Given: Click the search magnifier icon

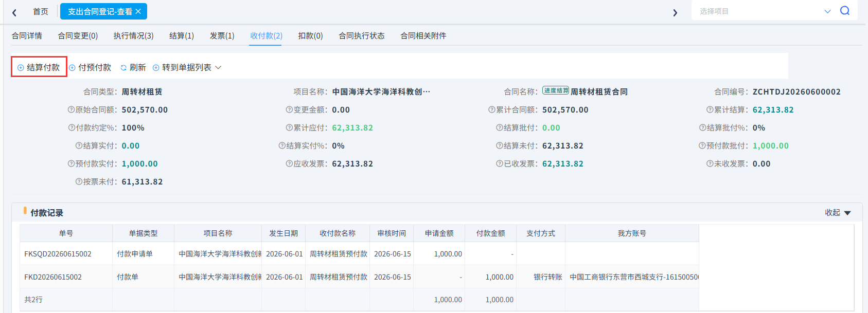Looking at the screenshot, I should pos(844,11).
